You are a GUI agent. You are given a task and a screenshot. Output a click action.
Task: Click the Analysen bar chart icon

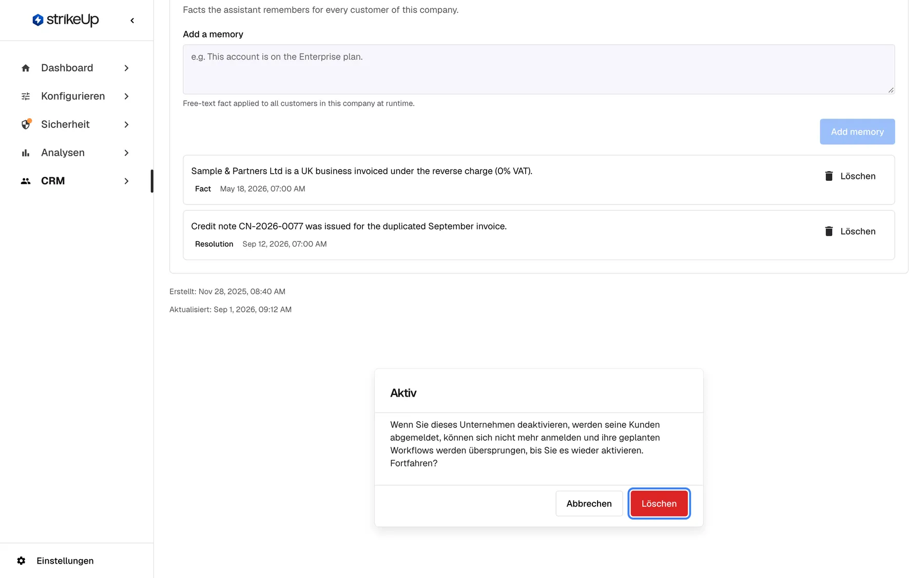click(x=26, y=153)
